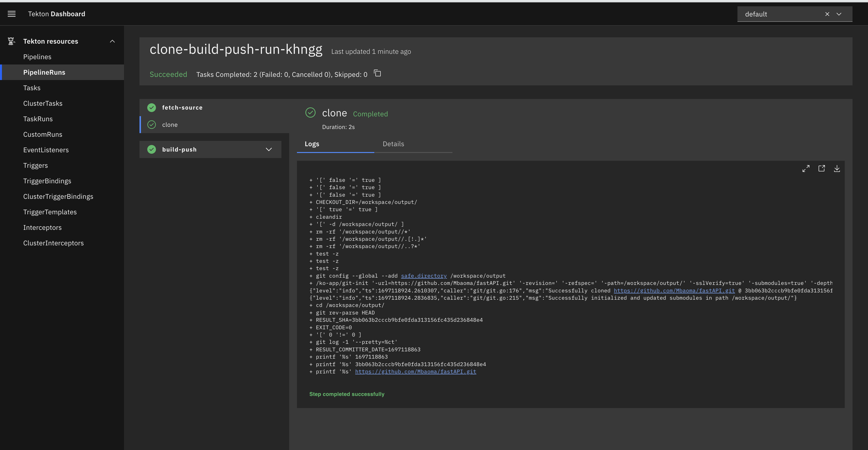
Task: Select the ClusterTriggerBindings sidebar entry
Action: [58, 196]
